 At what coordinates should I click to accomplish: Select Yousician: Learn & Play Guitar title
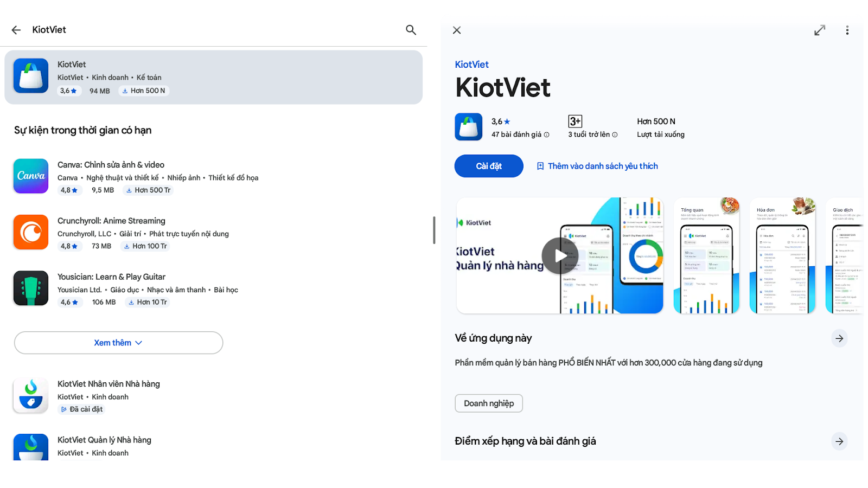coord(111,277)
